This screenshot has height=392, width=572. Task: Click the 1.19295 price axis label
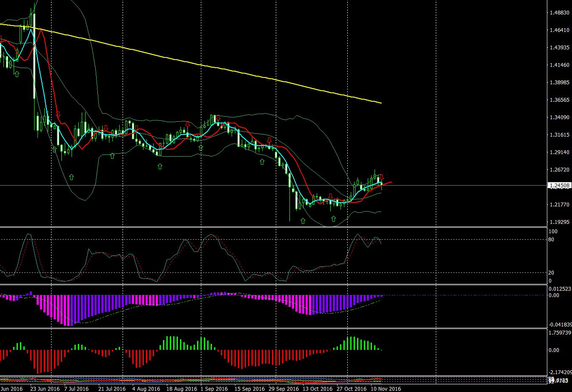(x=560, y=222)
